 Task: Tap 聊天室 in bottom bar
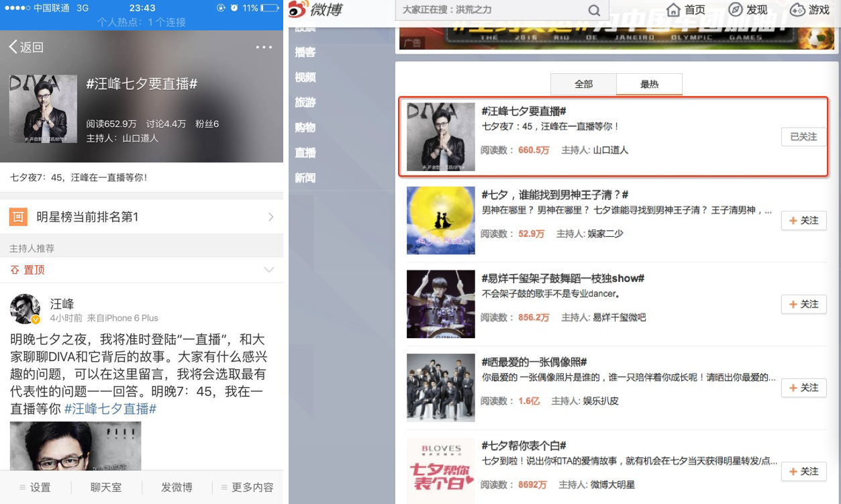(107, 487)
